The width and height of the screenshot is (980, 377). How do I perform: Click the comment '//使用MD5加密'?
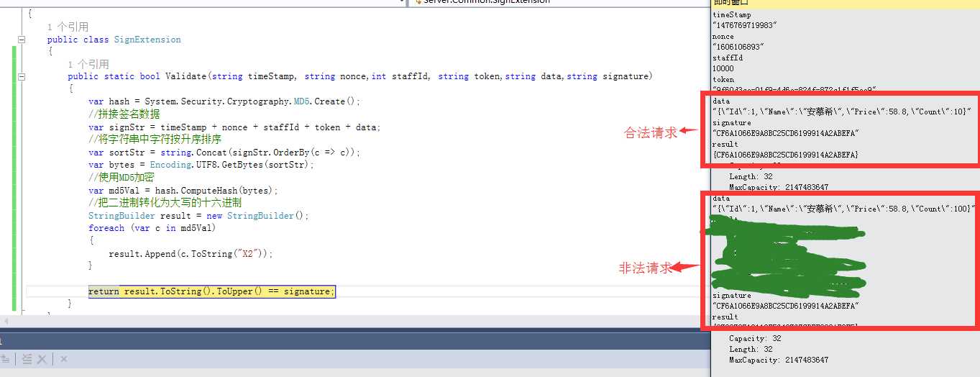tap(122, 177)
